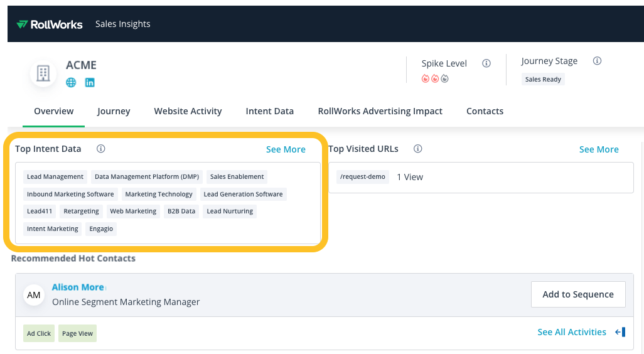Click Top Intent Data info icon
This screenshot has height=354, width=644.
tap(100, 149)
